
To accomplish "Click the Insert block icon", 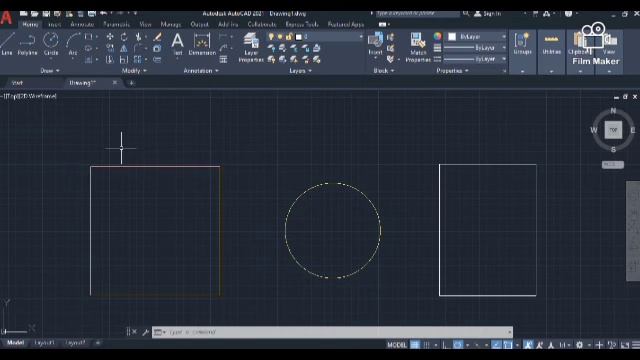I will click(375, 43).
